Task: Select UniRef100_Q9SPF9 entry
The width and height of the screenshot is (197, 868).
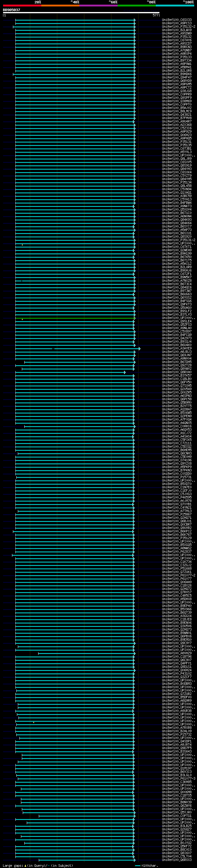Action: 177,98
